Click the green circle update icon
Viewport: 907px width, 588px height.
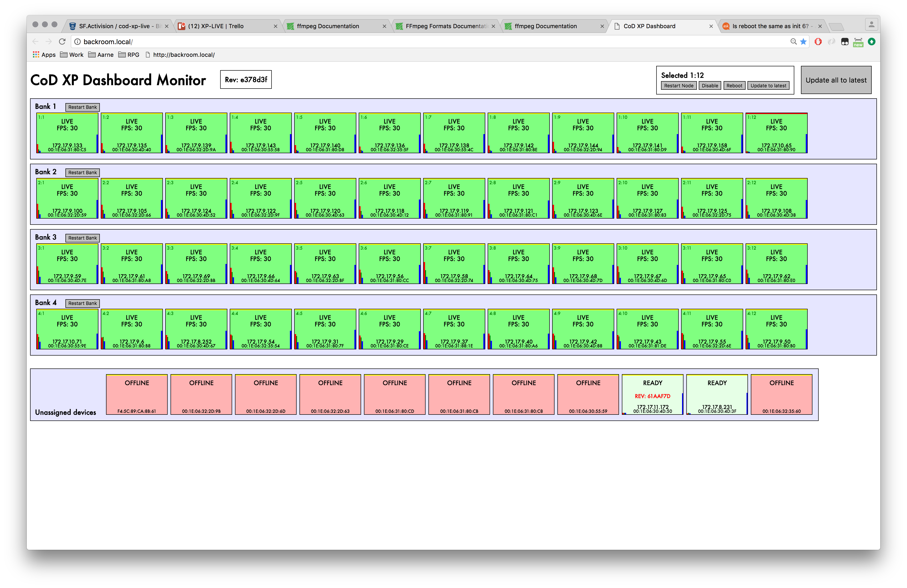coord(872,42)
